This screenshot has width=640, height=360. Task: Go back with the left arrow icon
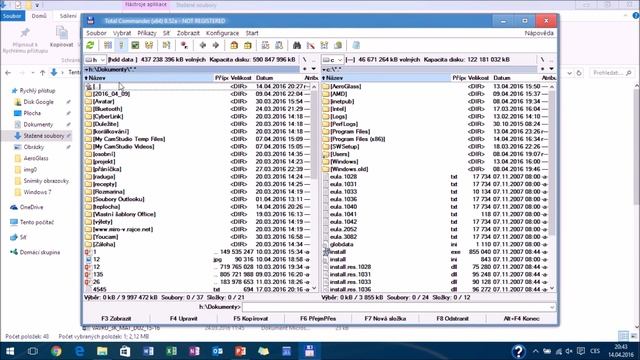pyautogui.click(x=203, y=45)
